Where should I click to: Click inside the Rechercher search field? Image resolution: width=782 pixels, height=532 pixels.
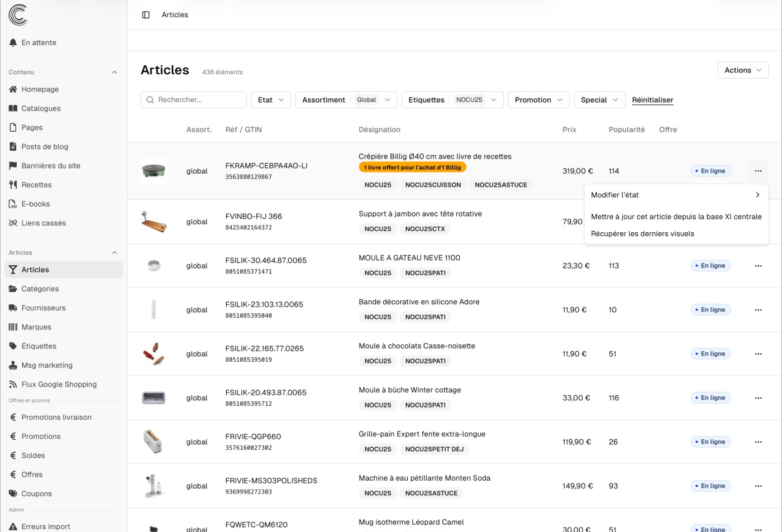pyautogui.click(x=193, y=99)
